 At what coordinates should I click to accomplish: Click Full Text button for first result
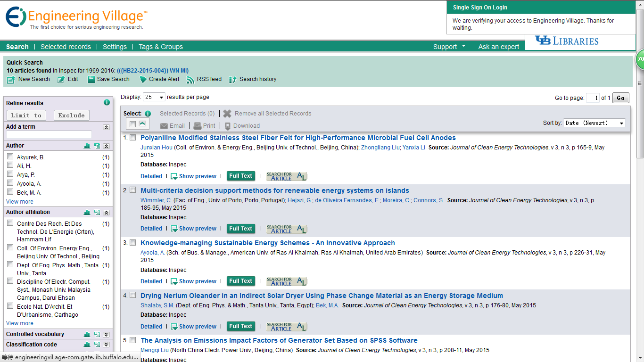point(240,176)
